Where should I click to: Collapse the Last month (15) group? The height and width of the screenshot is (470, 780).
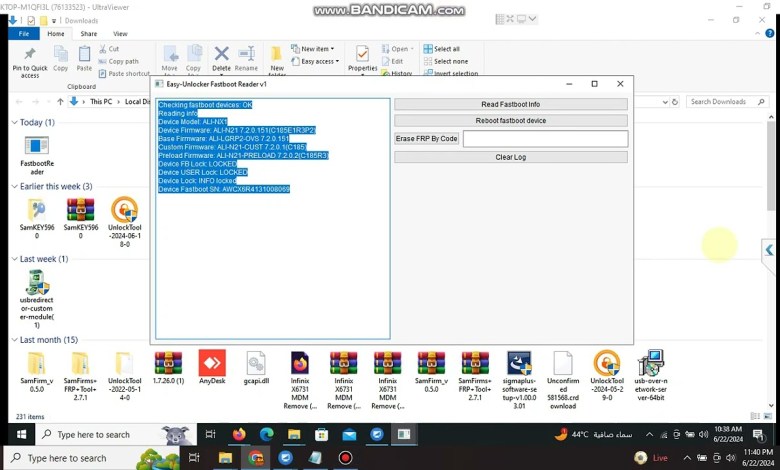click(x=14, y=340)
